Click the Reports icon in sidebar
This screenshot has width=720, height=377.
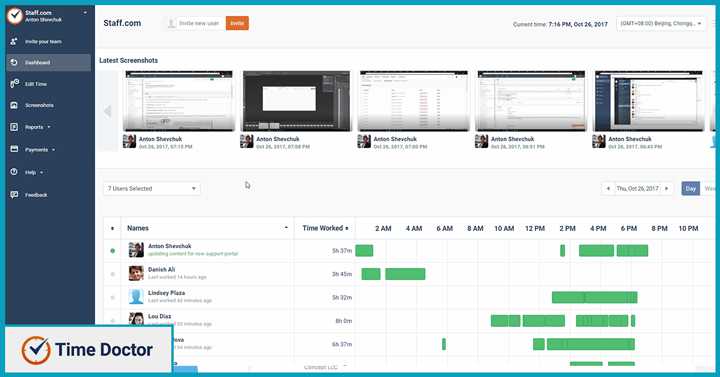[x=14, y=127]
